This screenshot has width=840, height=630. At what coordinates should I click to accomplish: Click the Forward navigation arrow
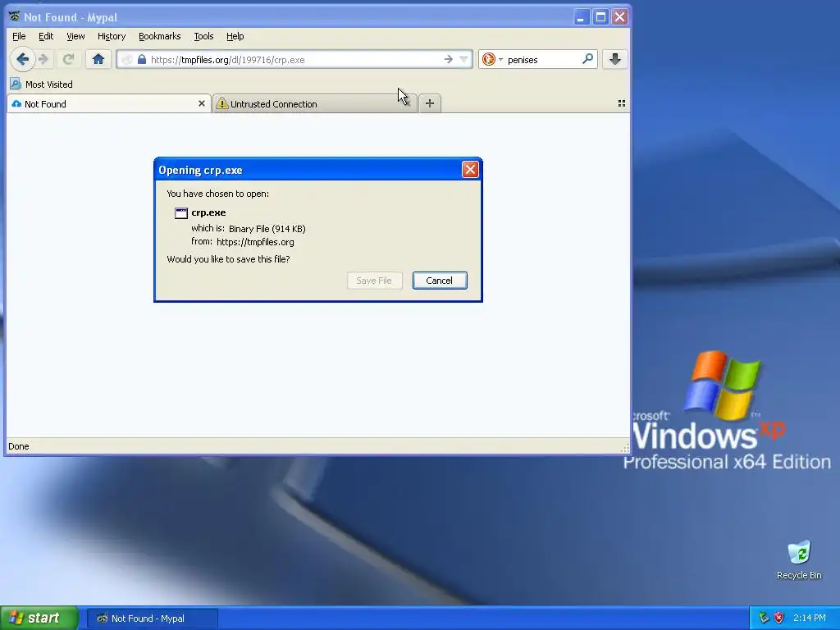click(44, 59)
